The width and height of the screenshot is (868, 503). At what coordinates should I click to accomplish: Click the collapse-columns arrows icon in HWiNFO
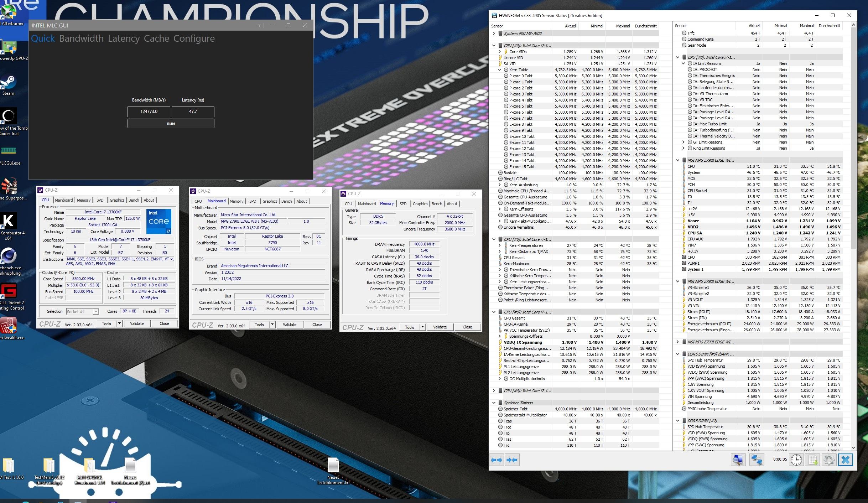click(x=512, y=460)
